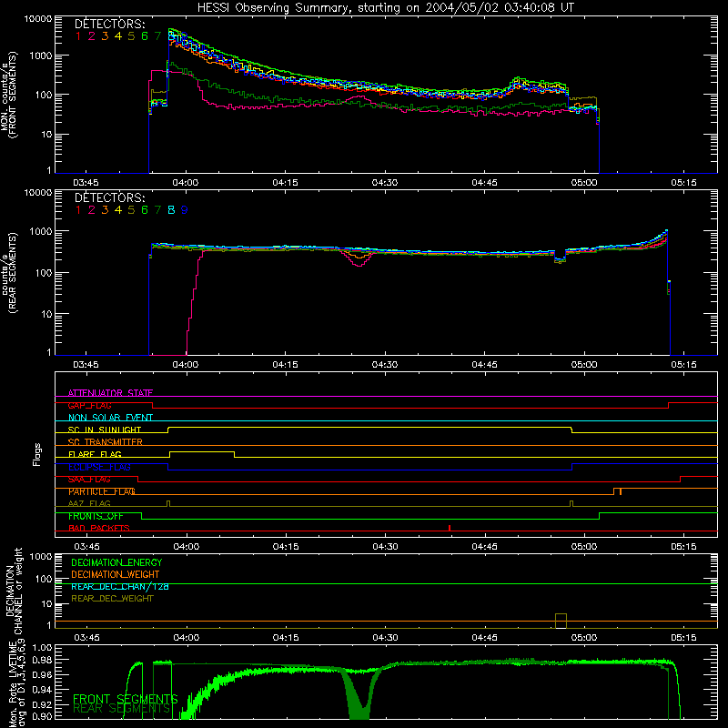Click 04:15 tick label under Flags plot

point(286,547)
